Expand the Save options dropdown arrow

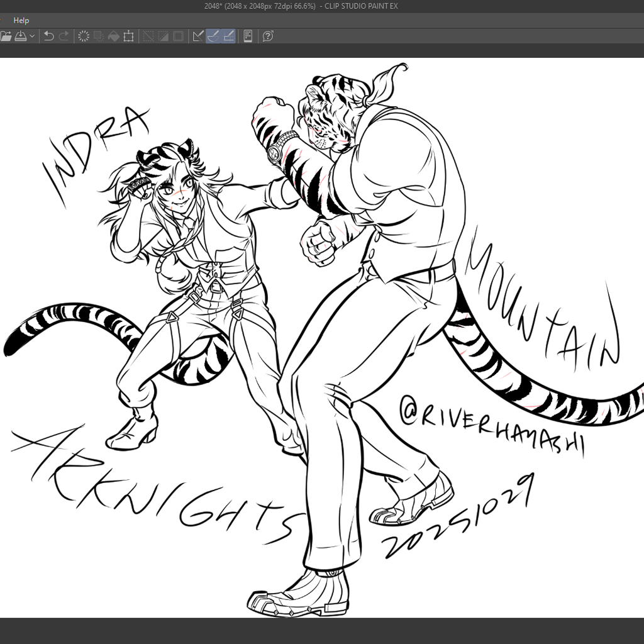point(32,36)
